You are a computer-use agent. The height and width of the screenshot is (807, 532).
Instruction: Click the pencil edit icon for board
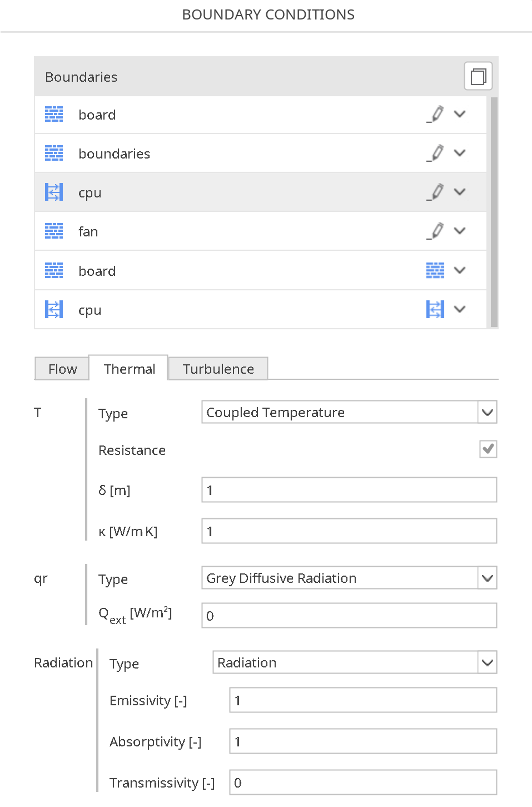(x=436, y=113)
